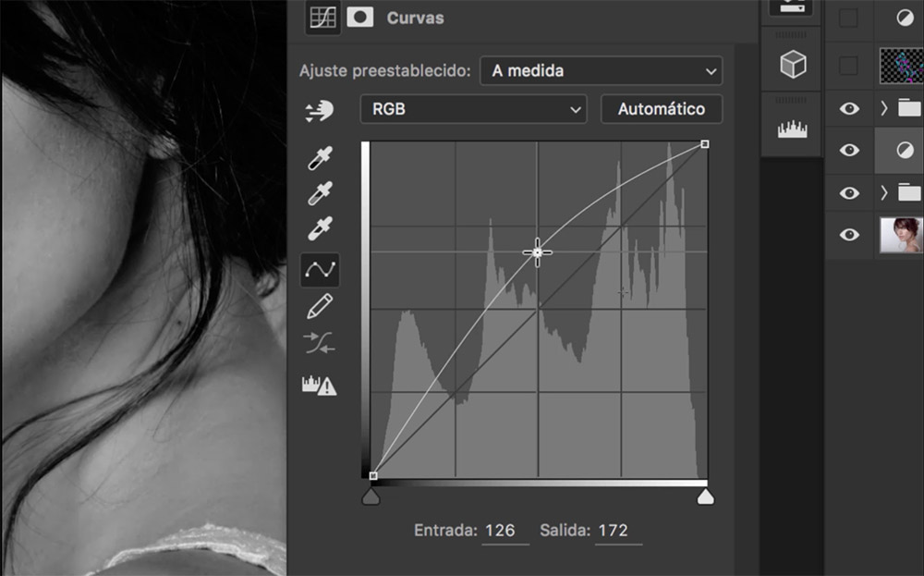Select the portrait photo layer thumbnail
Screen dimensions: 924x576
coord(901,235)
